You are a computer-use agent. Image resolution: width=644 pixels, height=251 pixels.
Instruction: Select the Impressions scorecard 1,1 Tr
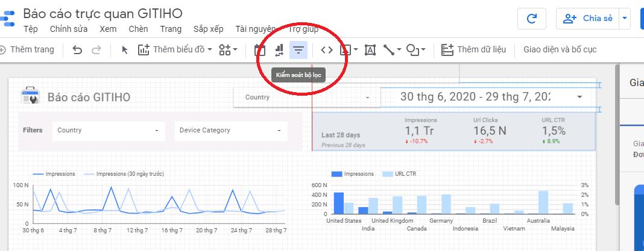point(420,131)
